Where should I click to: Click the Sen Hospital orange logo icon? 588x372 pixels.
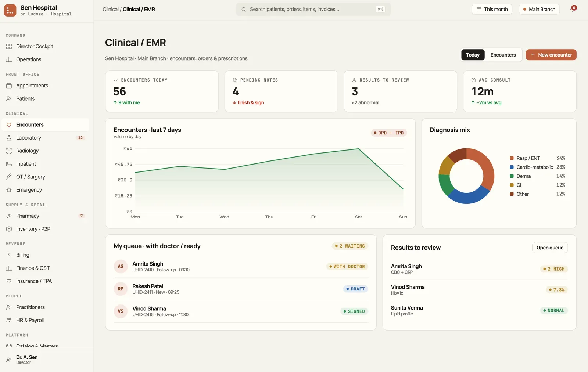[10, 10]
